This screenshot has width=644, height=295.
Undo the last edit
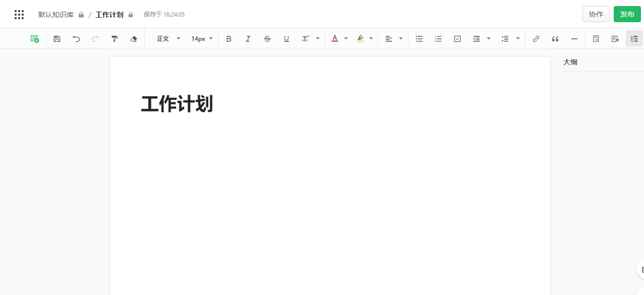coord(76,38)
